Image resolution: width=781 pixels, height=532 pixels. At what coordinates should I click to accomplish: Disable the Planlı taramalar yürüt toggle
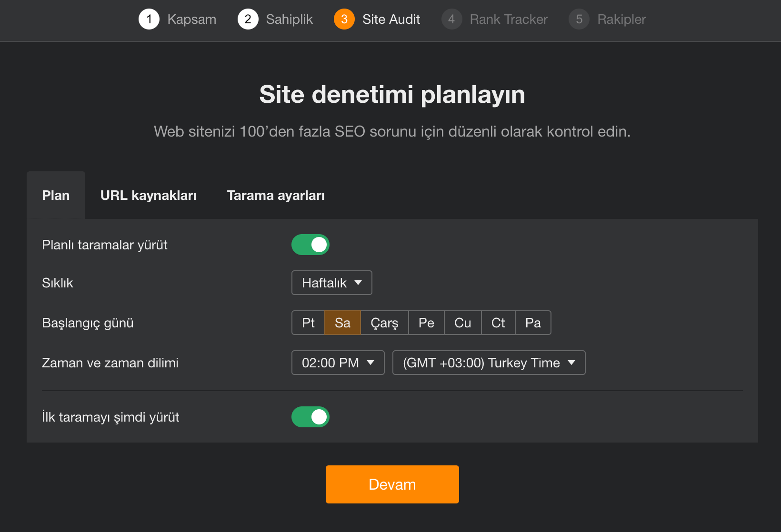point(310,245)
